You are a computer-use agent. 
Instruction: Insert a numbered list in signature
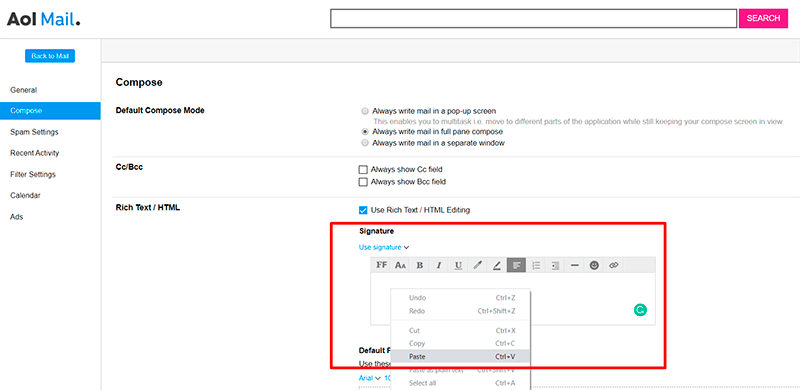coord(536,265)
